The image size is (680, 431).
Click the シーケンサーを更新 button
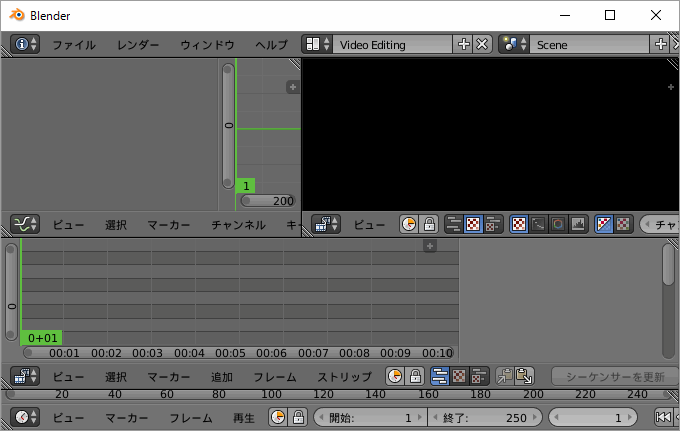coord(615,376)
